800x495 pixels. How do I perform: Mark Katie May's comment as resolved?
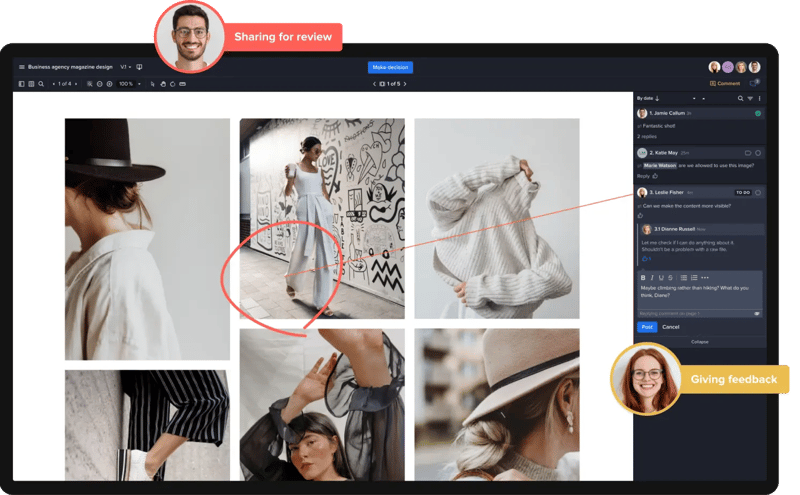(758, 153)
